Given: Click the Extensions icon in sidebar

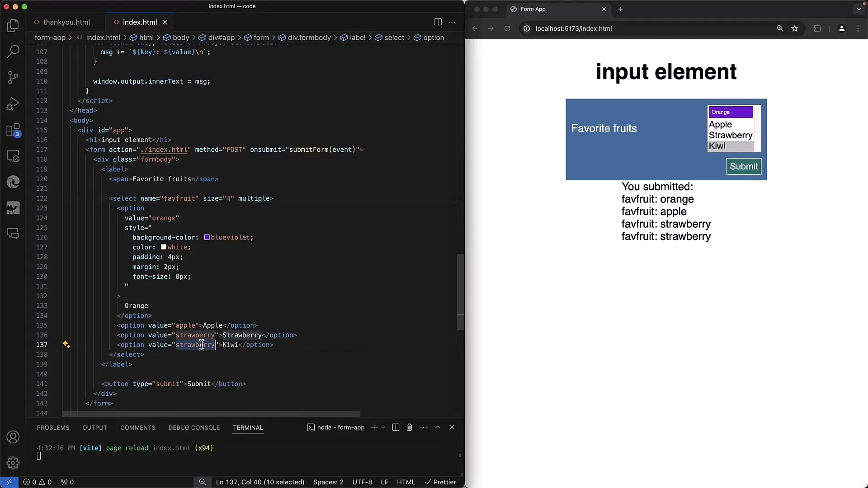Looking at the screenshot, I should point(13,130).
